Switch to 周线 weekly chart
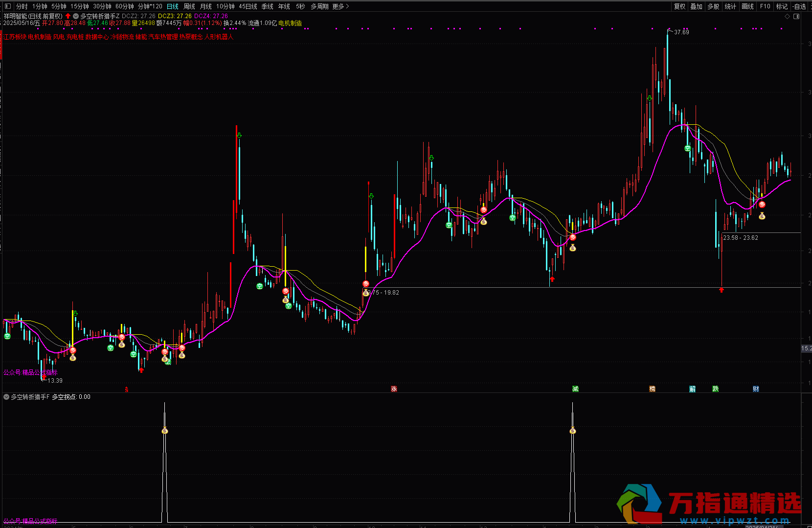 click(x=189, y=6)
